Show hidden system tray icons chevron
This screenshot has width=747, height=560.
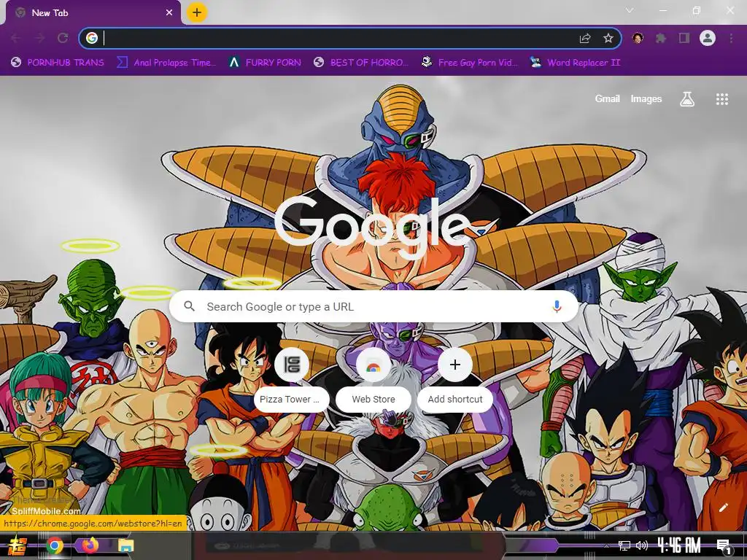[x=606, y=545]
